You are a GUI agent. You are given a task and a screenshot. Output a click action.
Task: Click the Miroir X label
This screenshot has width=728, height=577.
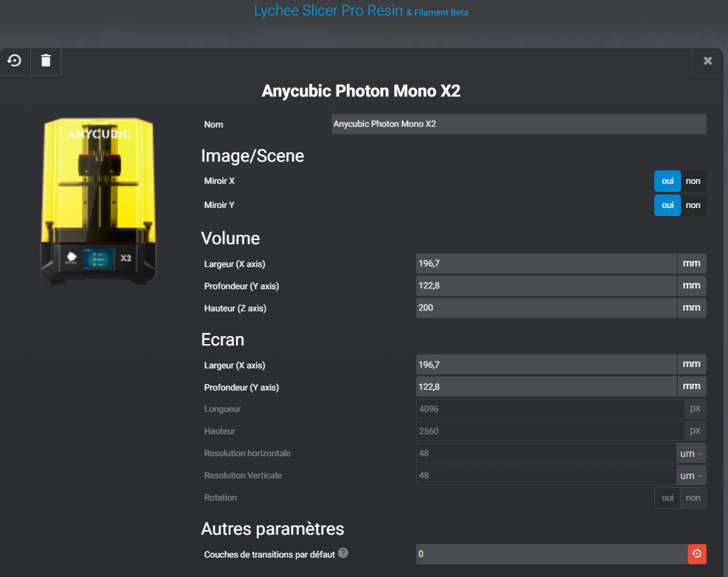click(x=219, y=181)
